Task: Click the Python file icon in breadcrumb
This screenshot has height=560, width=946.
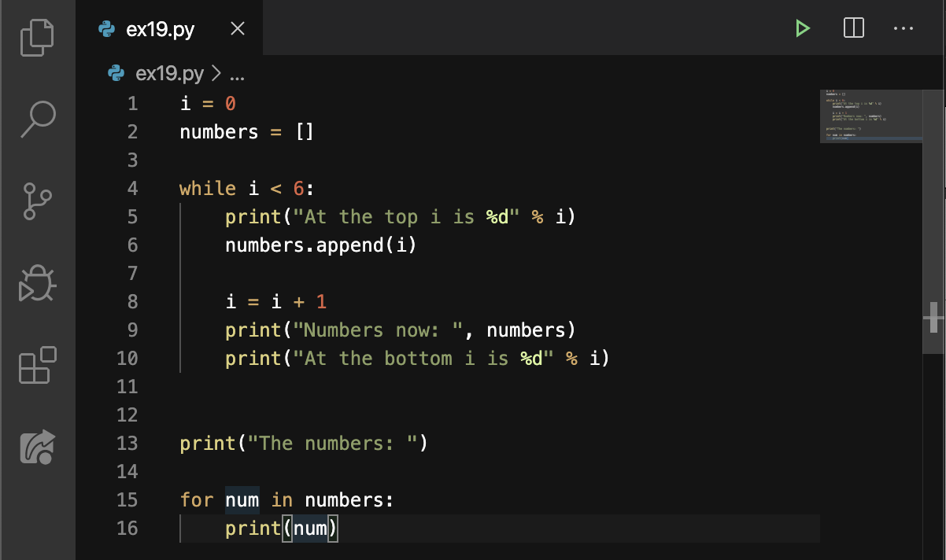Action: pos(116,74)
